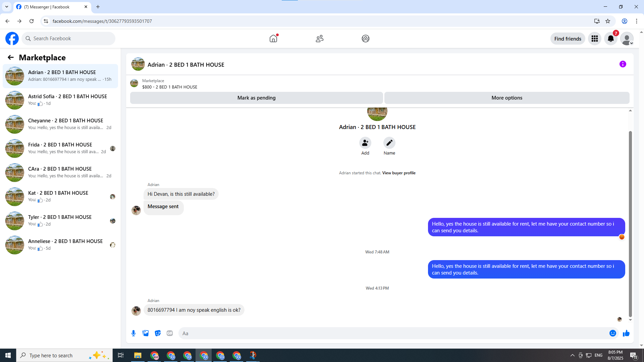644x362 pixels.
Task: Click Adrian's avatar beside the phone number message
Action: pyautogui.click(x=136, y=311)
